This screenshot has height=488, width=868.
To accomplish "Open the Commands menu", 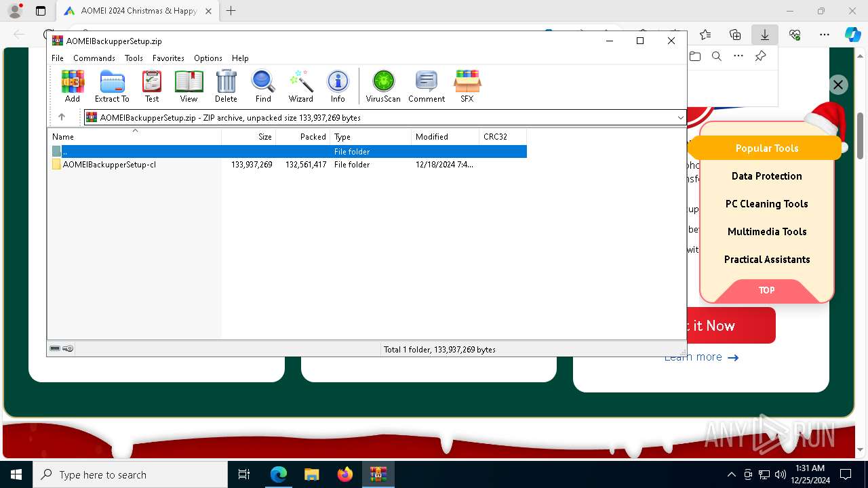I will [94, 58].
